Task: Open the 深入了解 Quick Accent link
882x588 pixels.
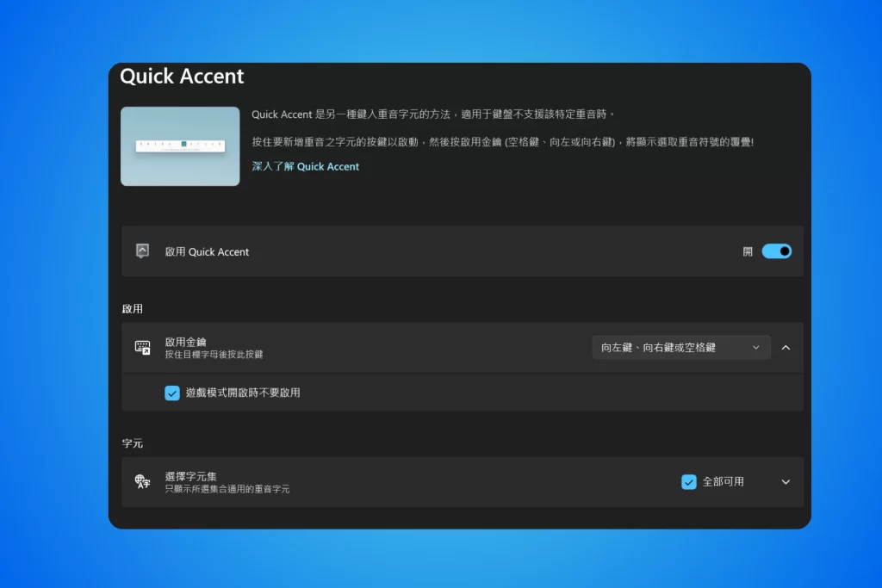Action: [306, 166]
